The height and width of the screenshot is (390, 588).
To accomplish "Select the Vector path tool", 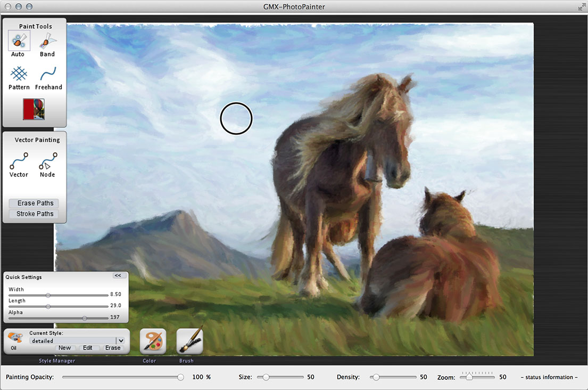I will (x=19, y=161).
